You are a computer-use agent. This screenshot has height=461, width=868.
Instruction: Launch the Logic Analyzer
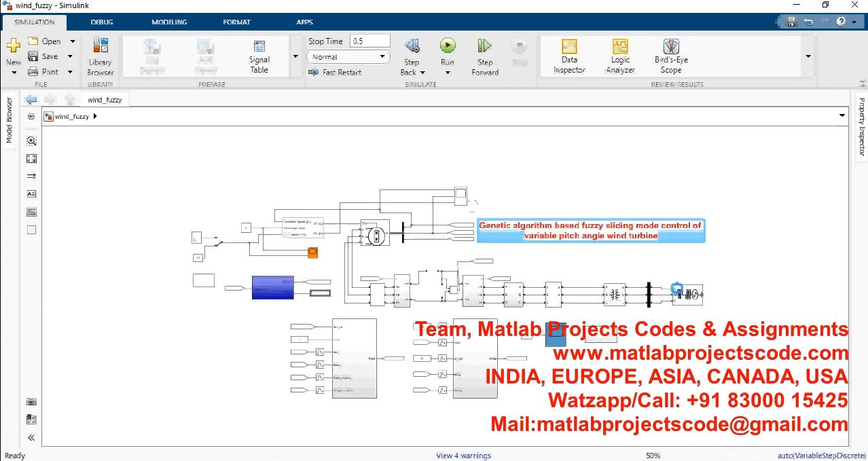click(x=620, y=56)
